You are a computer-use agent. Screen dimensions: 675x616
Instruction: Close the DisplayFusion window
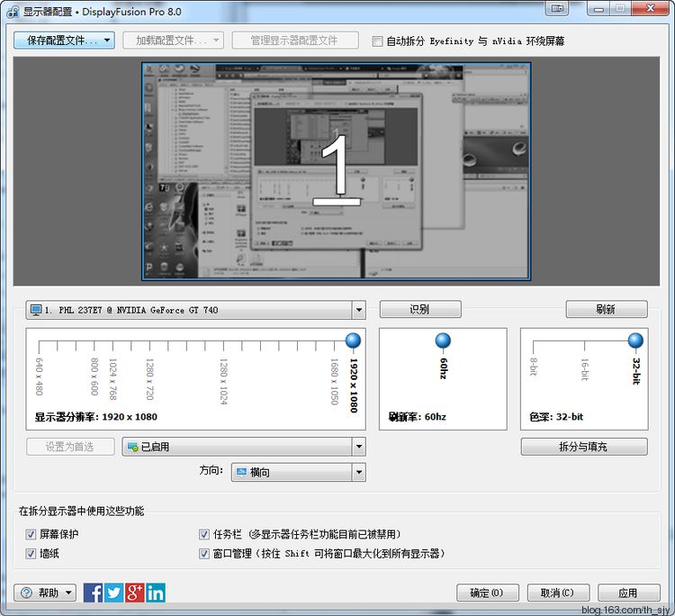coord(651,8)
